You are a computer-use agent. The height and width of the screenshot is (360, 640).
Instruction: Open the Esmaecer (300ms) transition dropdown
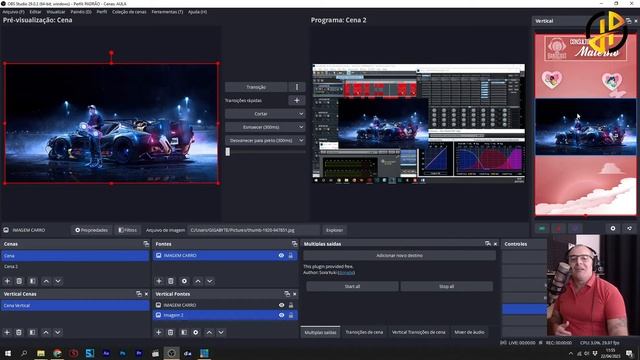tap(265, 127)
